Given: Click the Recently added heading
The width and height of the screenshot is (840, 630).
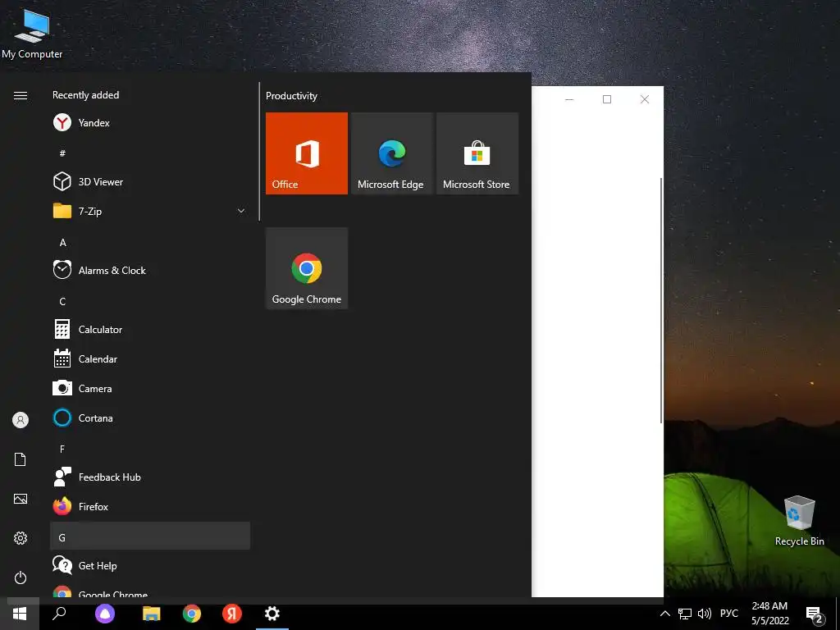Looking at the screenshot, I should pyautogui.click(x=85, y=95).
